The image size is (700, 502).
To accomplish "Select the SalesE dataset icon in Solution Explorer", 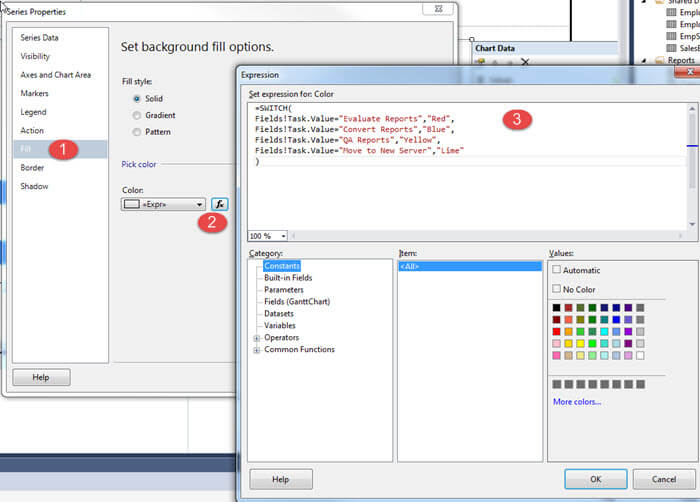I will coord(671,48).
